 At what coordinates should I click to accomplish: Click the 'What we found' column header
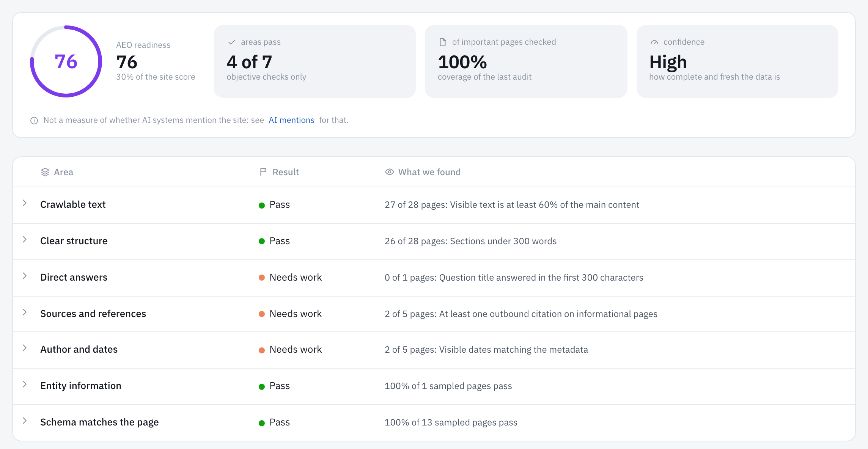click(429, 172)
